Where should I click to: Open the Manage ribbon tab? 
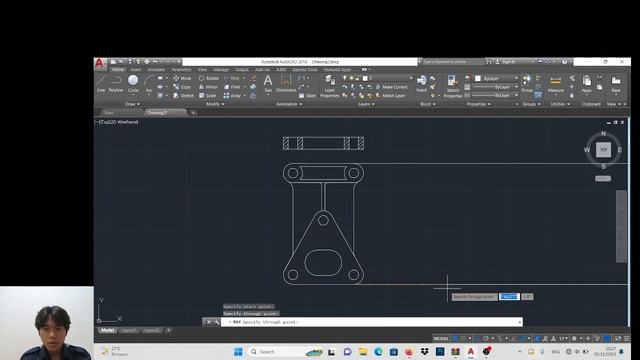point(221,70)
